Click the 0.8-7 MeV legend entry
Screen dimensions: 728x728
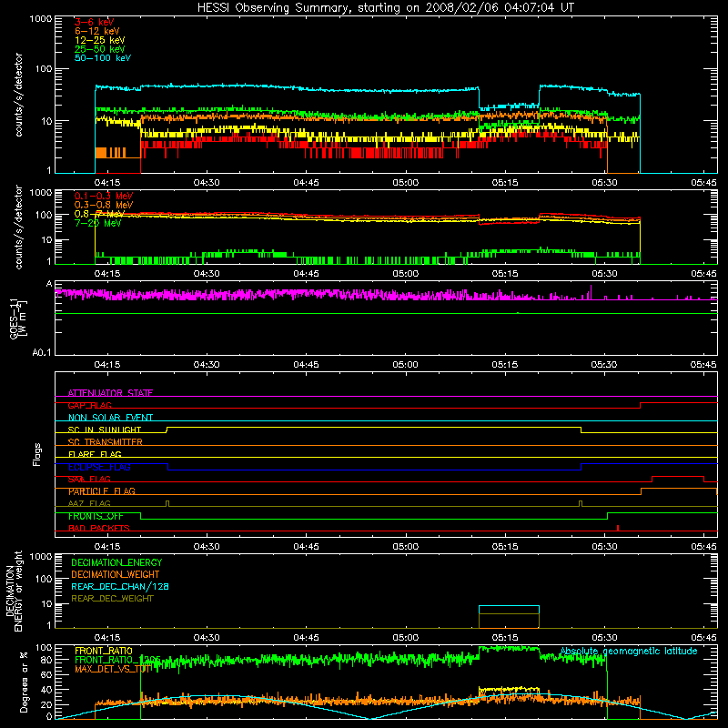pos(99,214)
